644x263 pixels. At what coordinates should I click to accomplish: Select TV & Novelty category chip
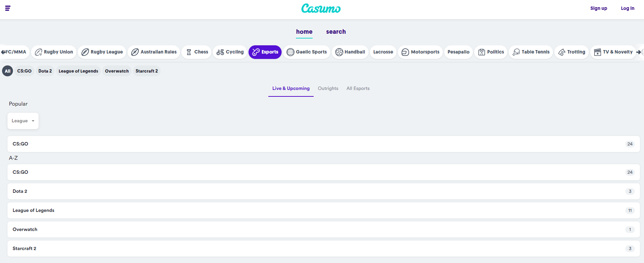pyautogui.click(x=613, y=52)
